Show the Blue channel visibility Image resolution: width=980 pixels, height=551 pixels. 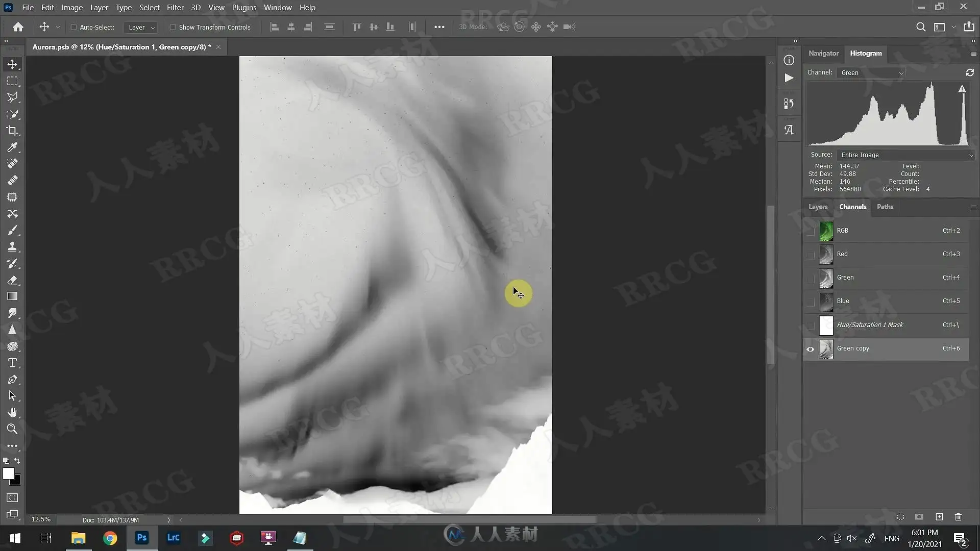[x=810, y=301]
